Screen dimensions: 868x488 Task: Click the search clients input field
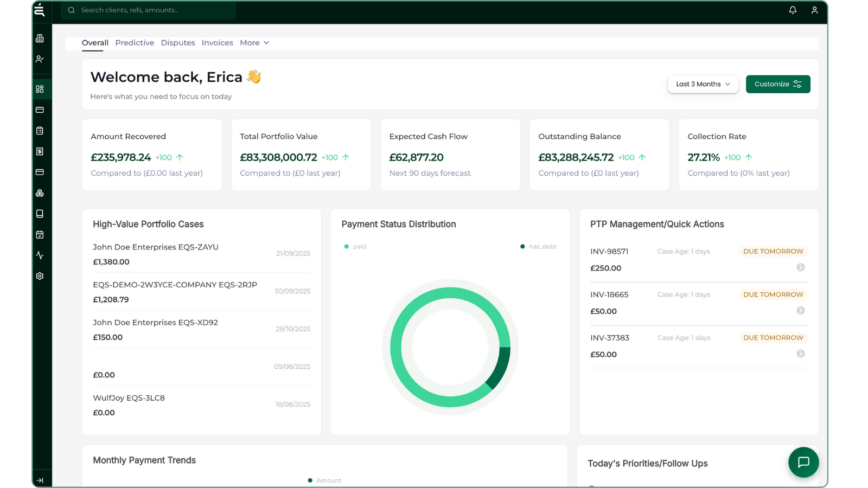click(x=148, y=10)
